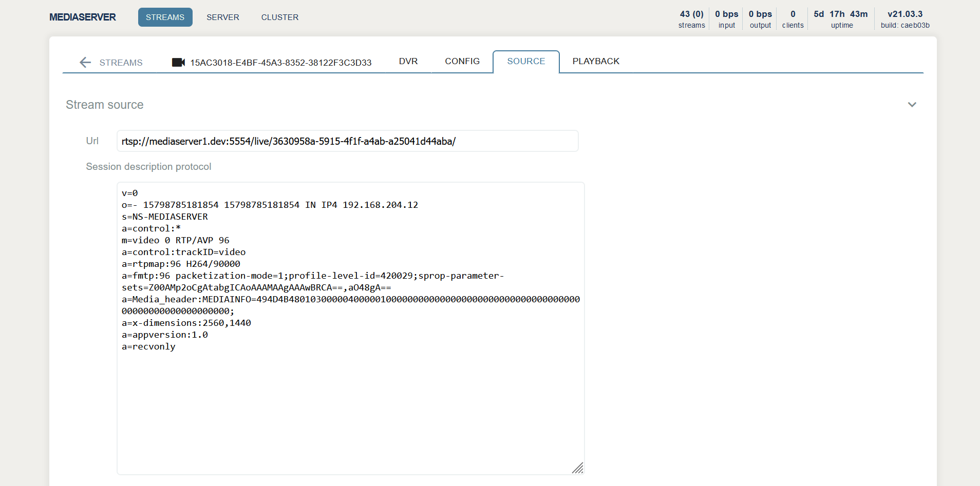The image size is (980, 486).
Task: Click the back arrow icon beside STREAMS
Action: (x=85, y=63)
